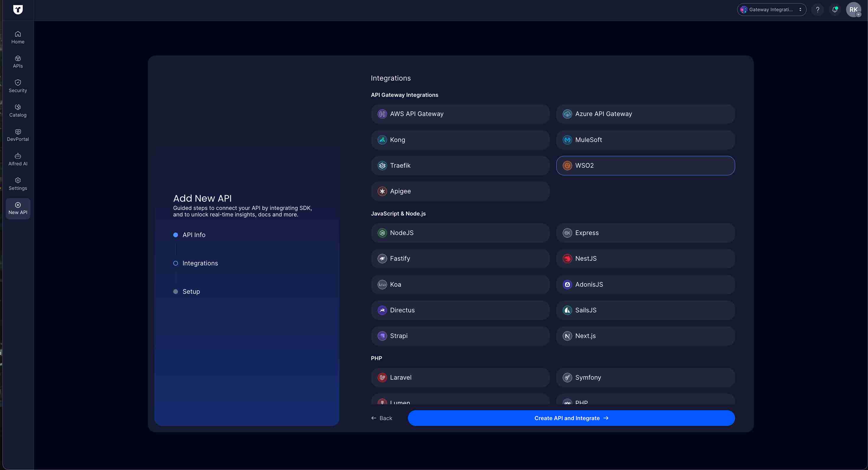Click the APIs icon in the sidebar
The image size is (868, 470).
pos(17,62)
